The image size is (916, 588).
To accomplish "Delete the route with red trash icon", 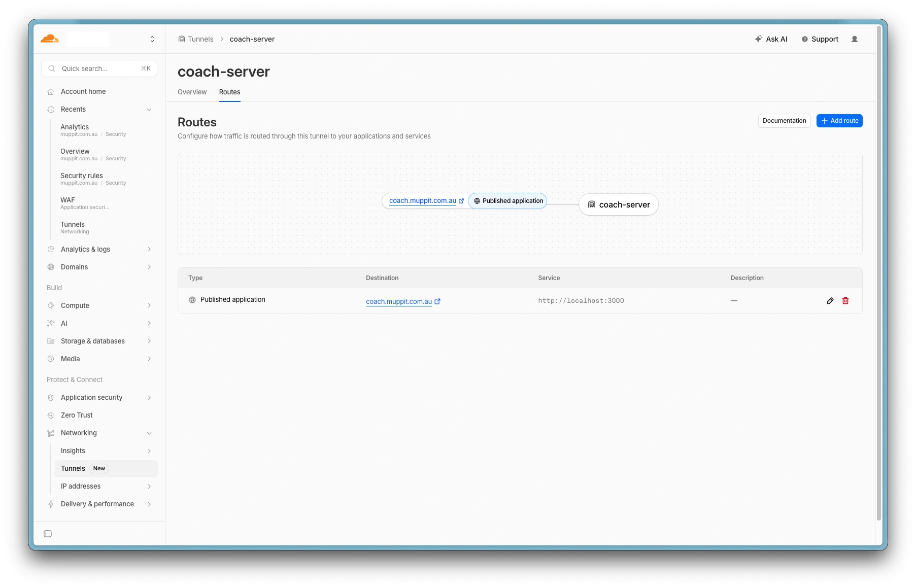I will pos(845,301).
